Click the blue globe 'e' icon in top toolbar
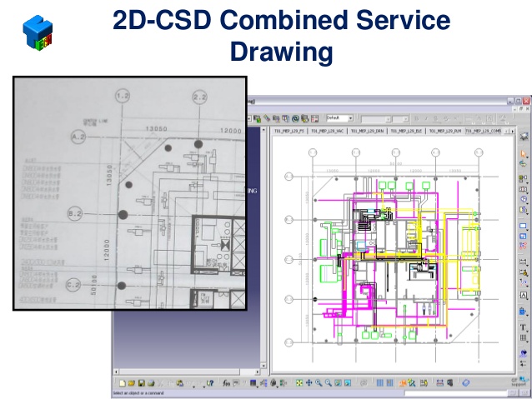The height and width of the screenshot is (399, 532). 295,118
